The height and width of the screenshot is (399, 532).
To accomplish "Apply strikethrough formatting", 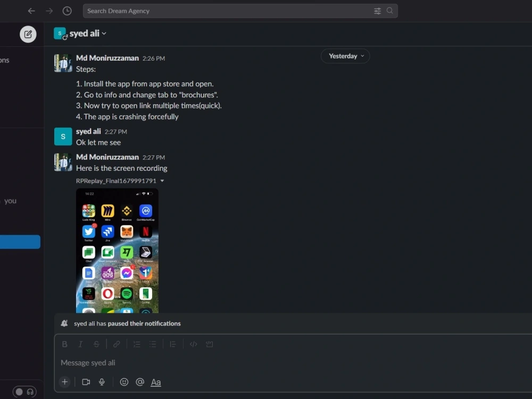I will 96,344.
